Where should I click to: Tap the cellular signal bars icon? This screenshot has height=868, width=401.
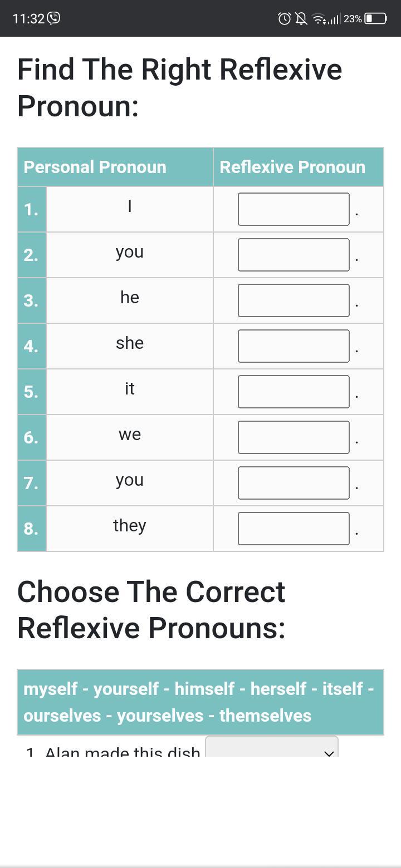tap(334, 19)
